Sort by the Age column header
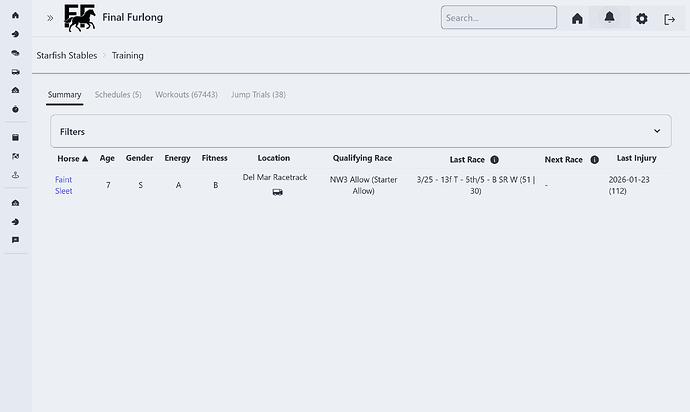The image size is (690, 412). pyautogui.click(x=107, y=158)
